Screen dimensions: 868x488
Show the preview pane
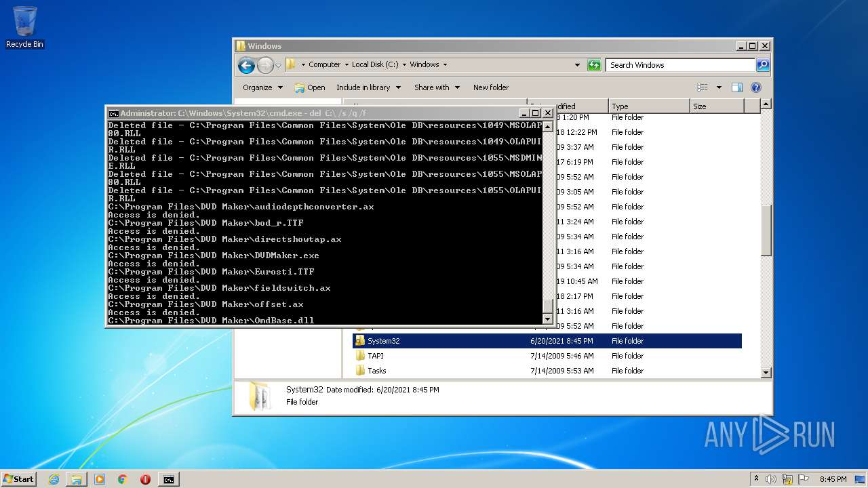(x=737, y=87)
